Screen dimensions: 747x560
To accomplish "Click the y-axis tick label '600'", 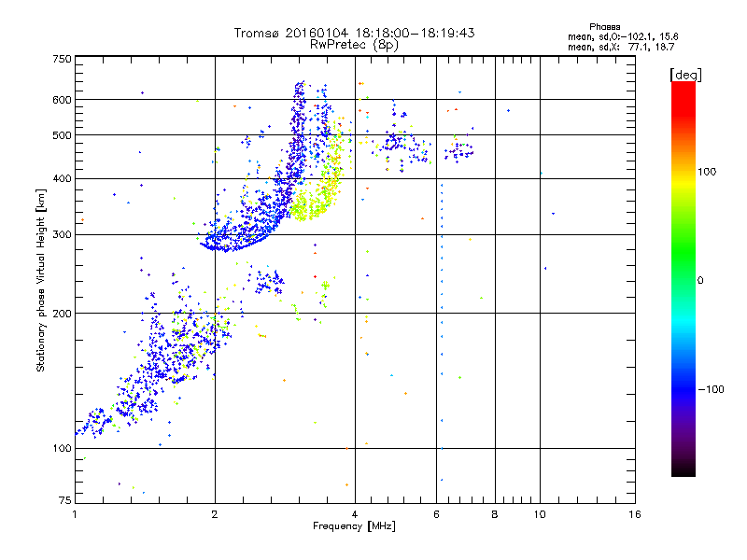I will 62,100.
